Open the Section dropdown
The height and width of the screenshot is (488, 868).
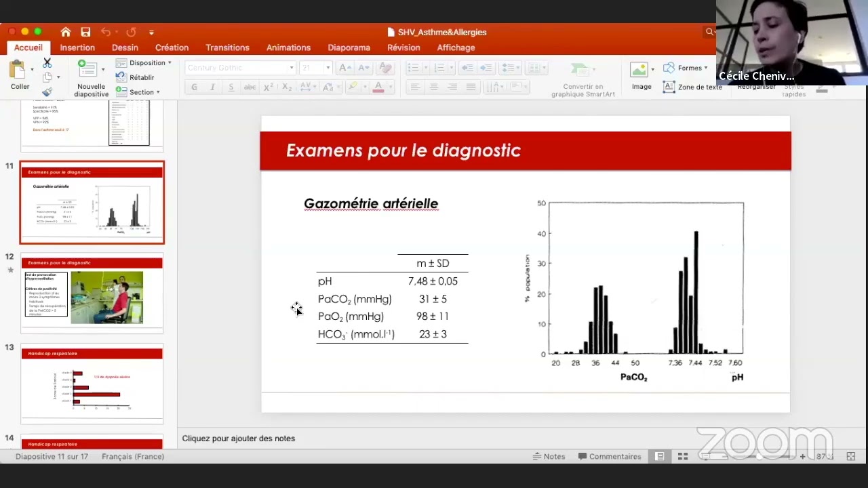point(138,92)
